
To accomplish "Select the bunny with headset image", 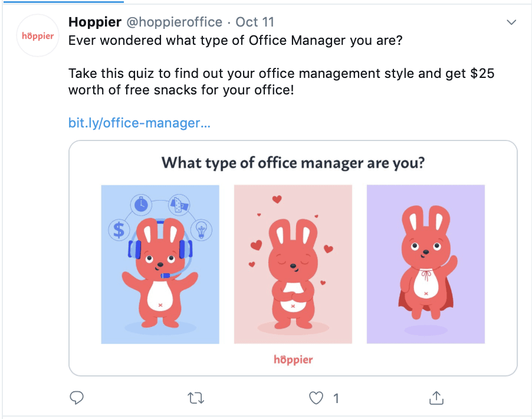I will pyautogui.click(x=160, y=264).
